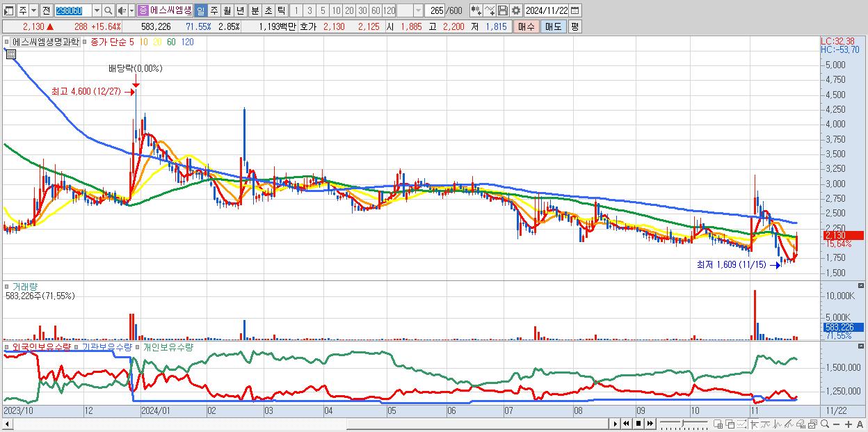Click the minus zoom-out icon
Screen dimensions: 868x432
point(836,424)
